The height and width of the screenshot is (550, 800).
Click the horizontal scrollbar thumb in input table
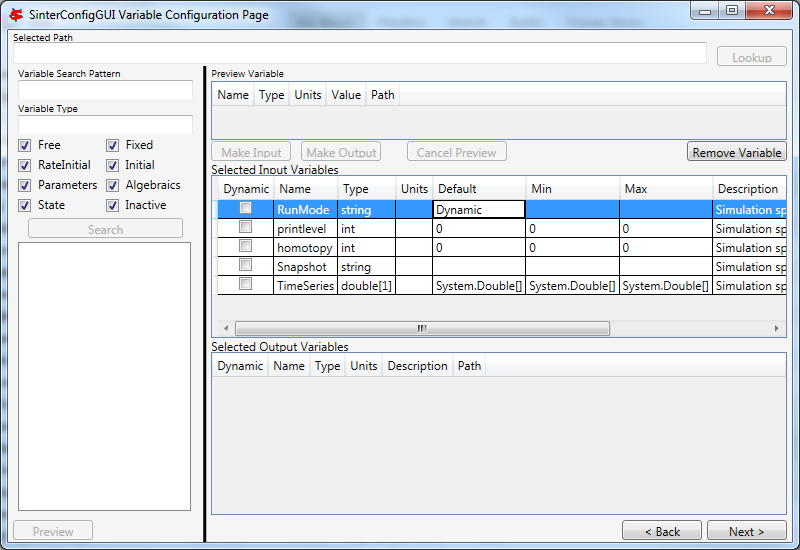coord(422,328)
